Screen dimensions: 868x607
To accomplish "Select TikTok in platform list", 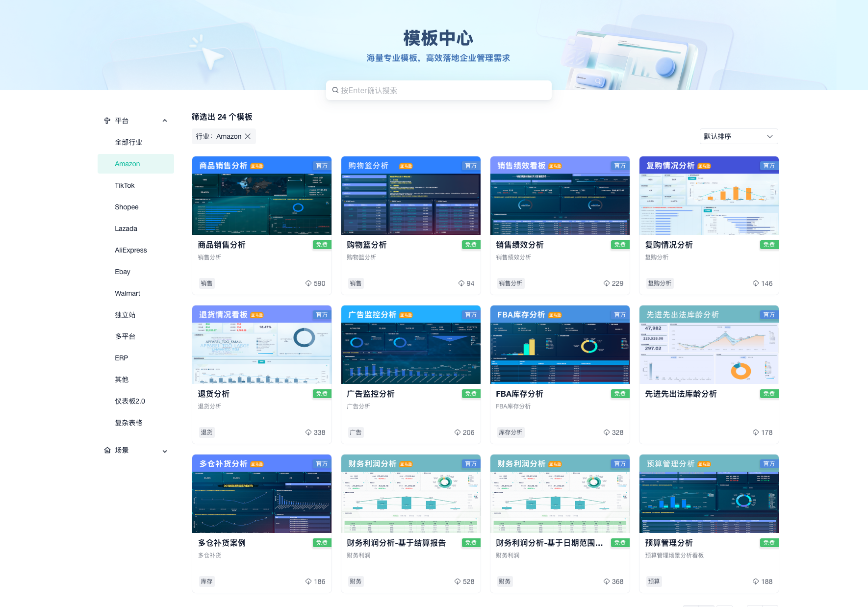I will click(x=125, y=185).
